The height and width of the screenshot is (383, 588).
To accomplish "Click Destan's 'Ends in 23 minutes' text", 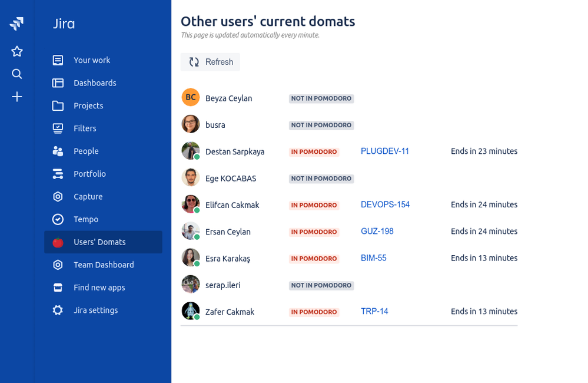I will [x=484, y=151].
